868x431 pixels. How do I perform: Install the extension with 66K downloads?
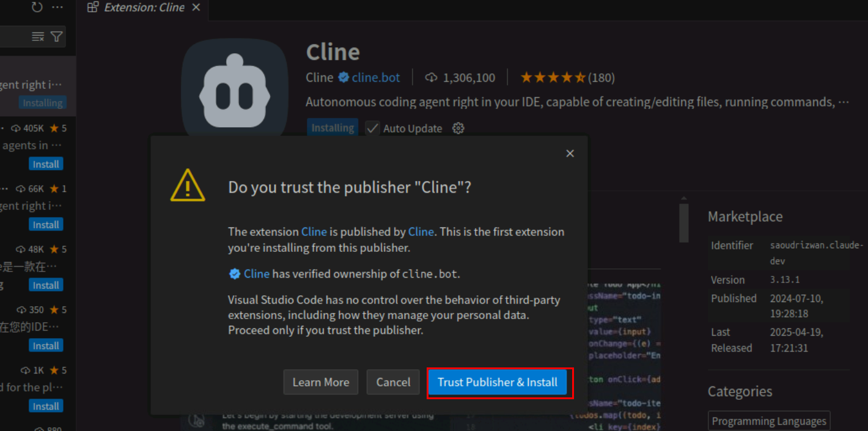46,224
